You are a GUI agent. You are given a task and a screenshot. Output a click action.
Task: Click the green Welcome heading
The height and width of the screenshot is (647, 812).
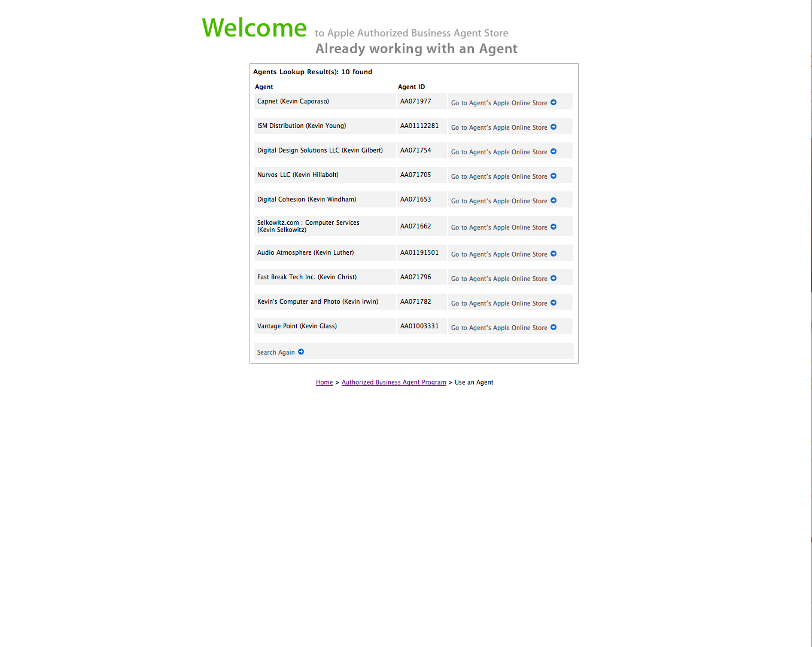(x=254, y=28)
